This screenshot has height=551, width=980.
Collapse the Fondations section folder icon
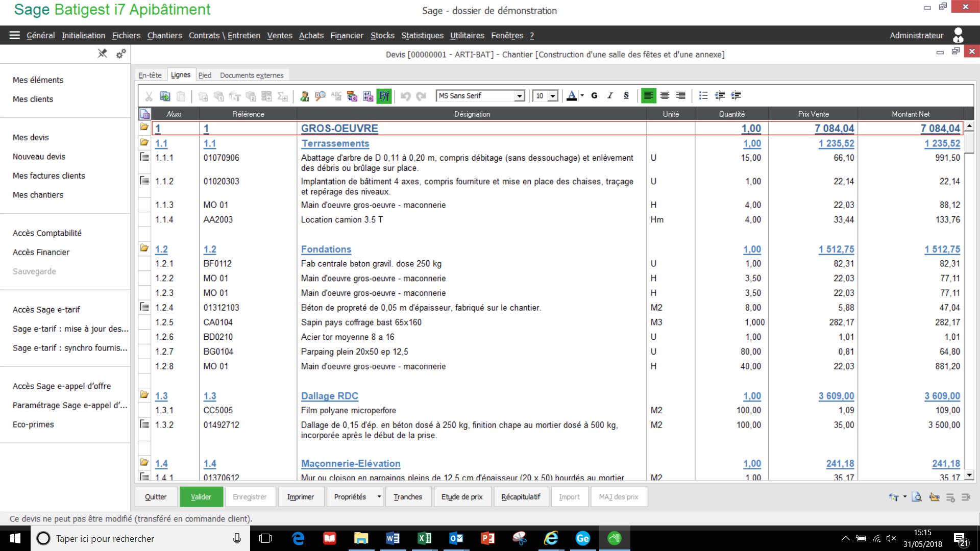click(x=144, y=248)
